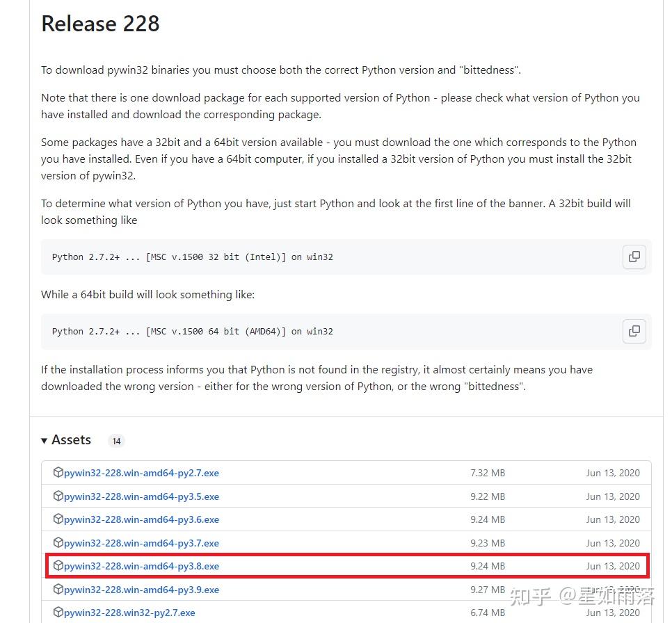672x623 pixels.
Task: Copy the 64 bit AMD64 banner code
Action: coord(634,331)
